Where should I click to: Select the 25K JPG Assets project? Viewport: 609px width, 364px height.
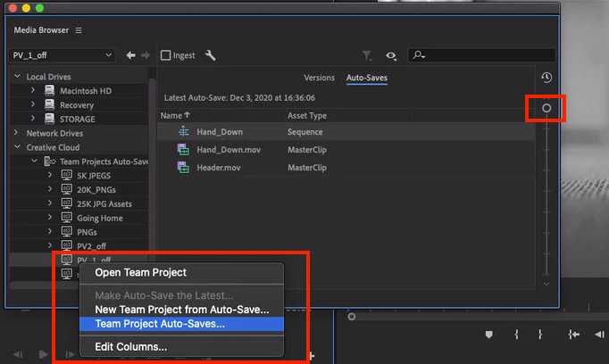(x=104, y=204)
